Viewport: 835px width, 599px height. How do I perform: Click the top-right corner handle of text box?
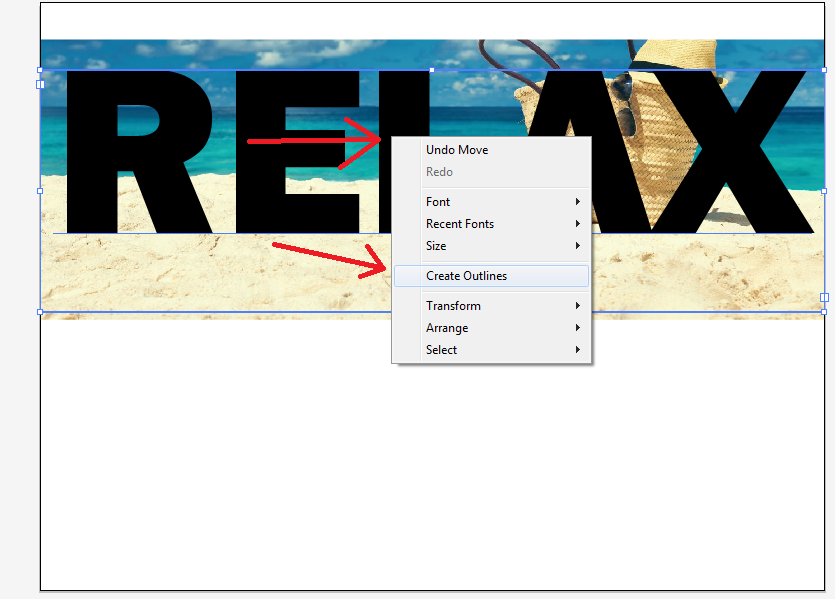824,70
